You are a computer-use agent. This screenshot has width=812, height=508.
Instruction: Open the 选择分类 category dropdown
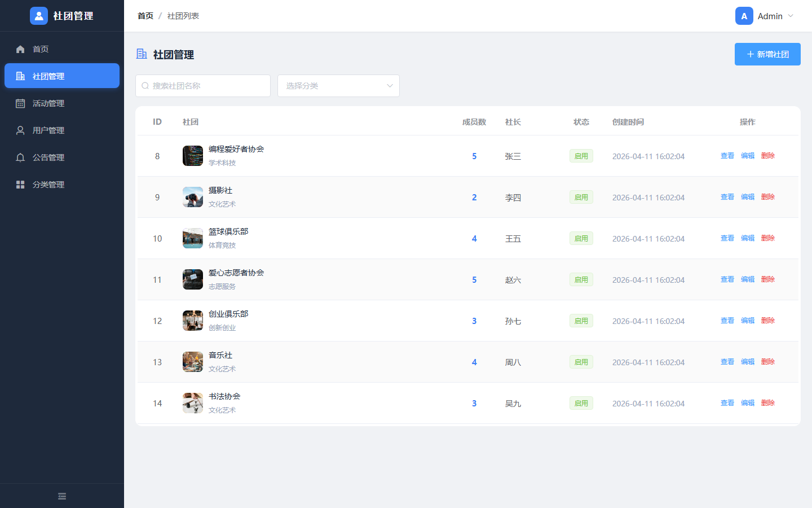pos(338,86)
